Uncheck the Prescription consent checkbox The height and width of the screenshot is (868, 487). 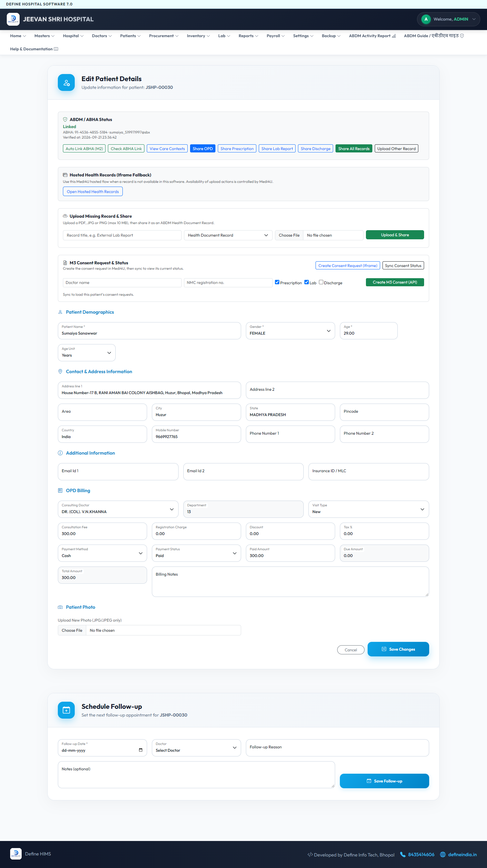pyautogui.click(x=277, y=282)
